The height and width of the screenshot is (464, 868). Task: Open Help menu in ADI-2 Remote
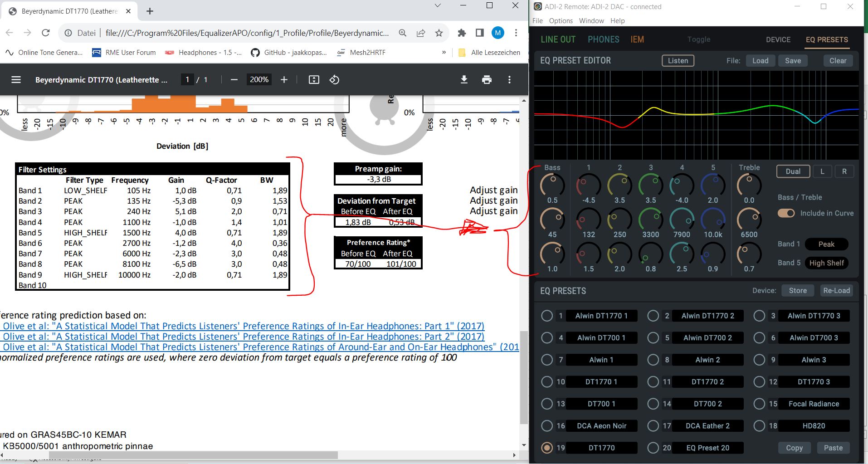point(617,21)
